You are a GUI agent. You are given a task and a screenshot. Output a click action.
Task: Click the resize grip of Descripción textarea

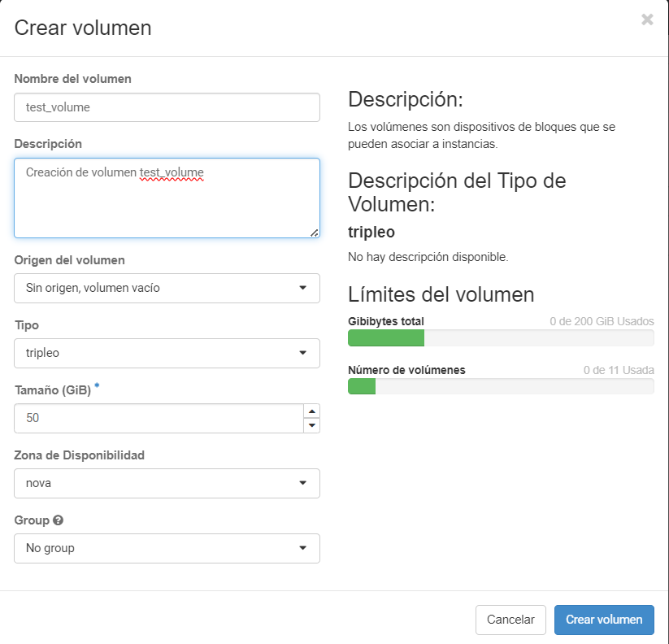click(x=314, y=233)
